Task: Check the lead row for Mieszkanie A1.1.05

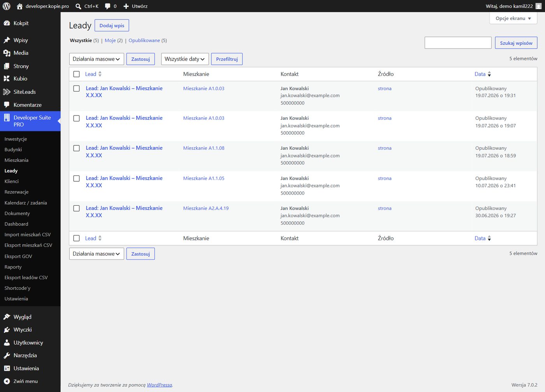Action: coord(76,178)
